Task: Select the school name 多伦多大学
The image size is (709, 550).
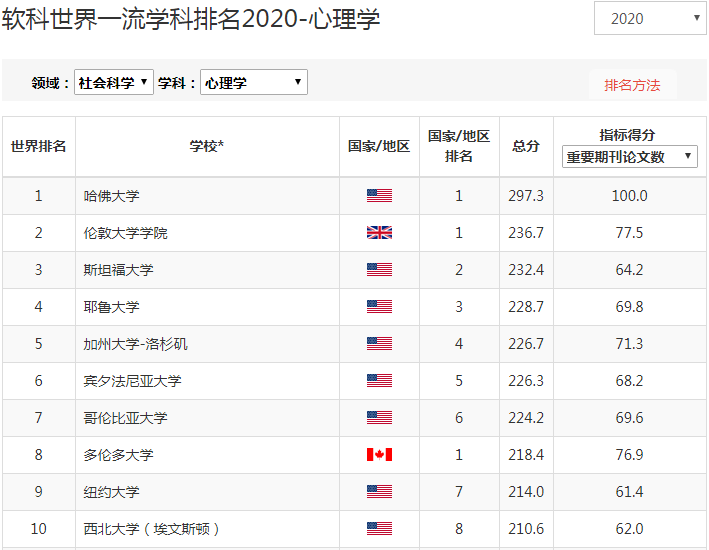Action: pos(118,455)
